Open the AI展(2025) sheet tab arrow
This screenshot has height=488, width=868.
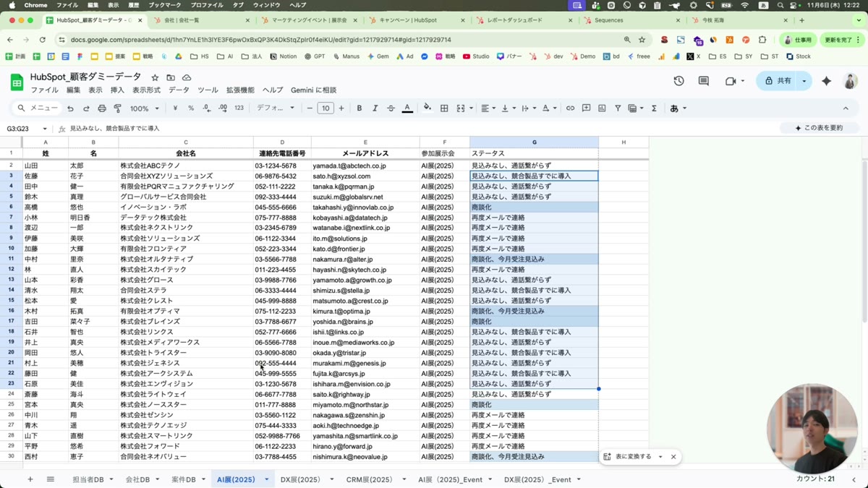tap(266, 479)
